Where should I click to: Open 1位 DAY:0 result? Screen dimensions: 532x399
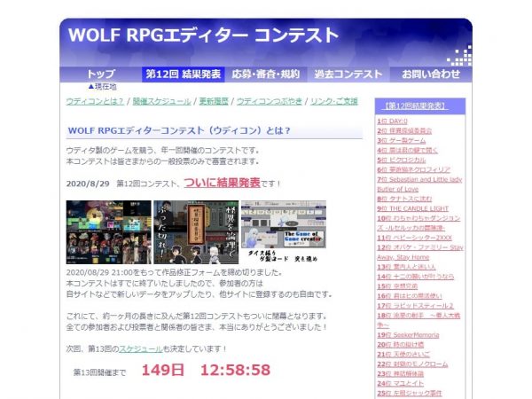pos(392,121)
